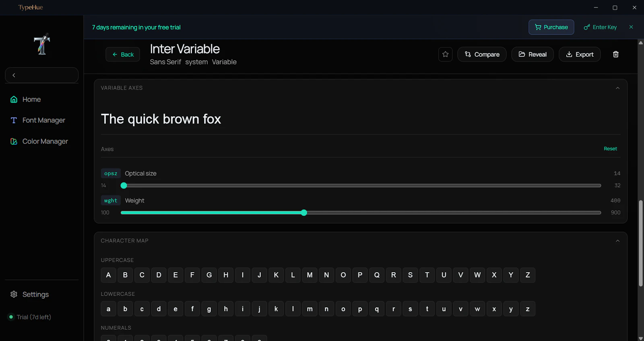644x341 pixels.
Task: Select lowercase glyph s
Action: coord(410,309)
